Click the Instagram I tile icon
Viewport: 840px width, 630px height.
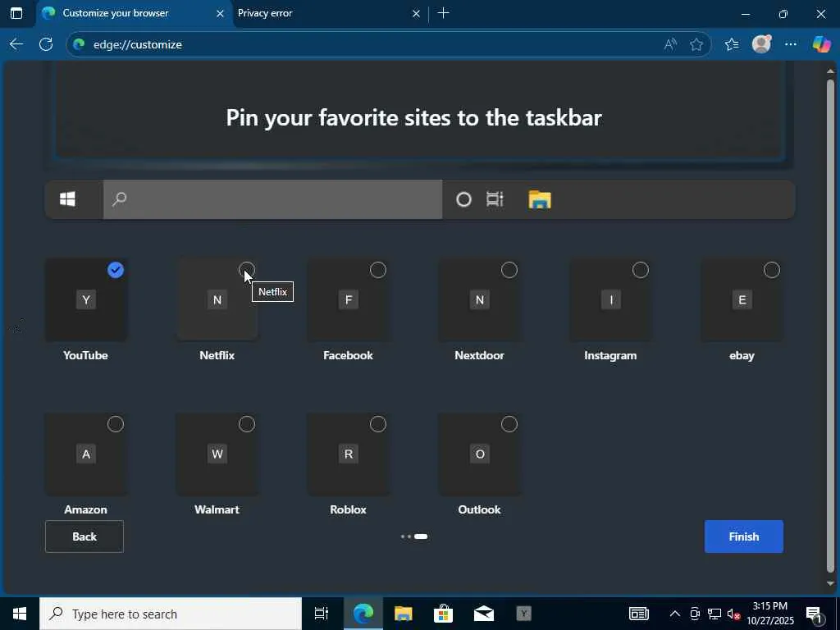point(610,299)
